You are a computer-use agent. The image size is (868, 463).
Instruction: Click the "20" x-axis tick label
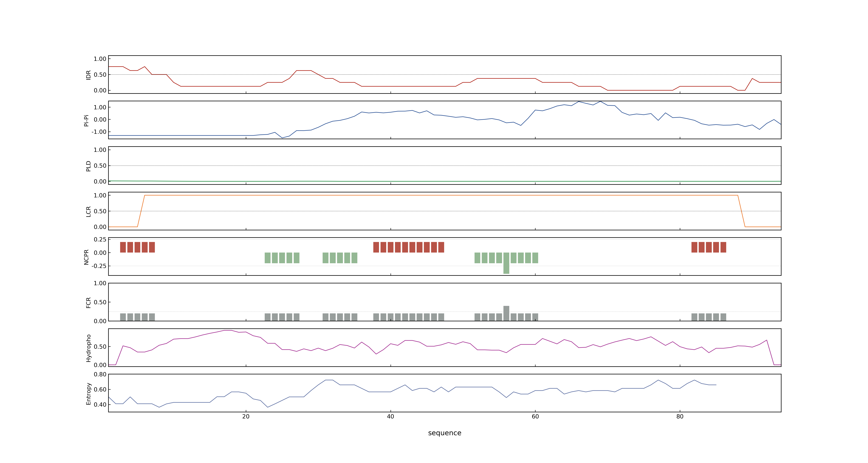tap(246, 416)
